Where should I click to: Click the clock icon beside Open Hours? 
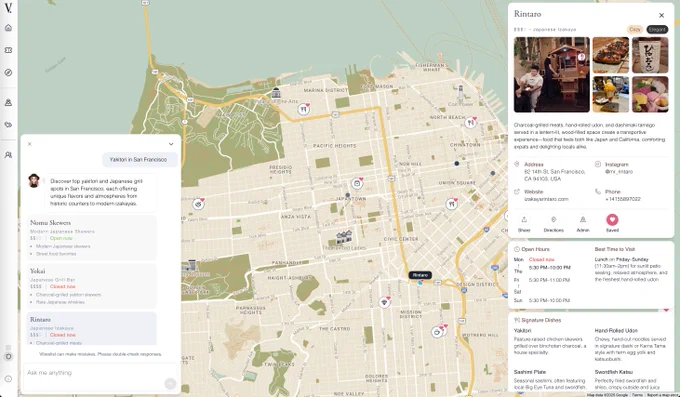(x=517, y=249)
